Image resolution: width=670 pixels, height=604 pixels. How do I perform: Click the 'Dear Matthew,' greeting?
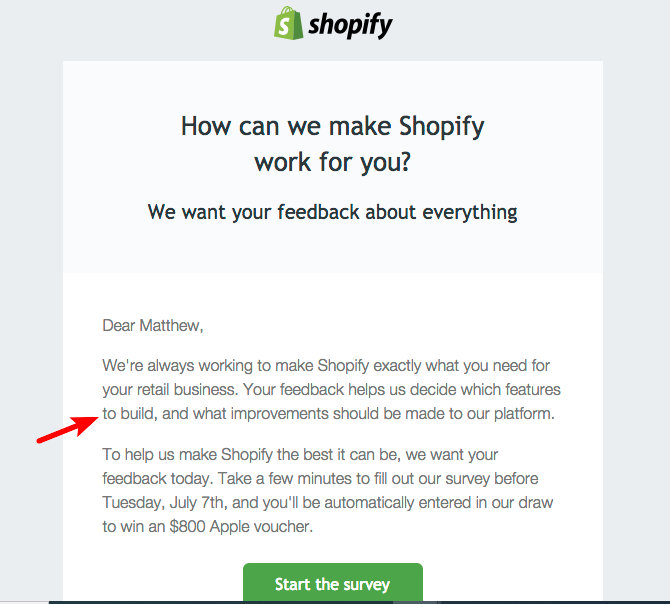click(153, 326)
